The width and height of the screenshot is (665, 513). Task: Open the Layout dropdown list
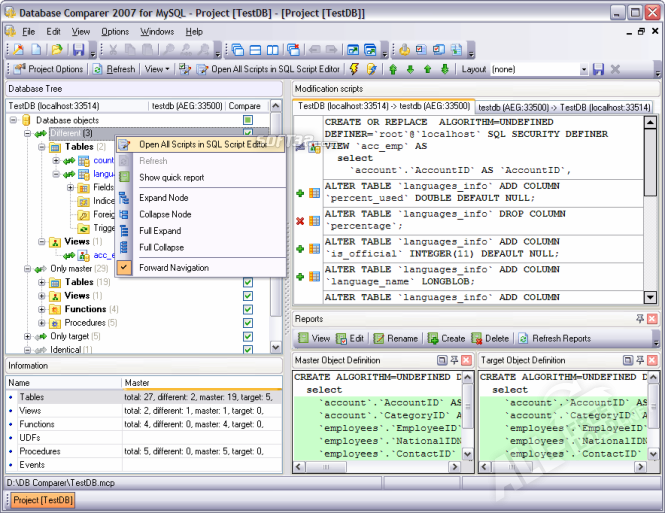pos(583,69)
